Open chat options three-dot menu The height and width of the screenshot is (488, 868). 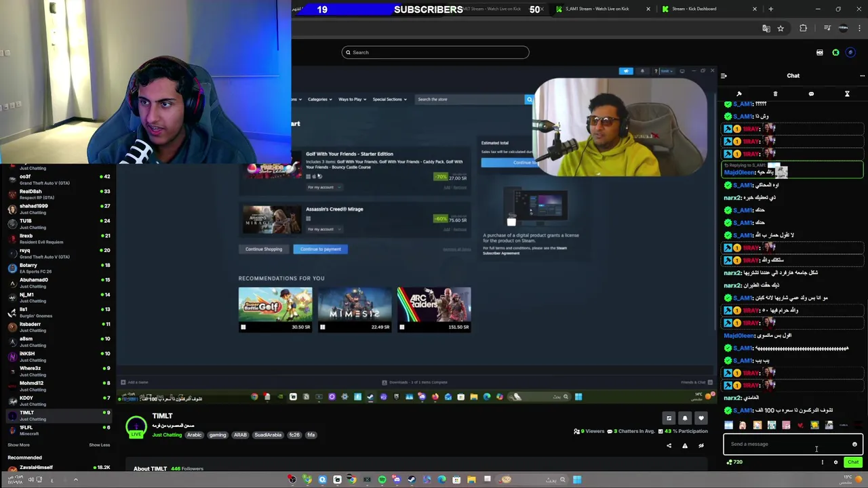coord(862,76)
